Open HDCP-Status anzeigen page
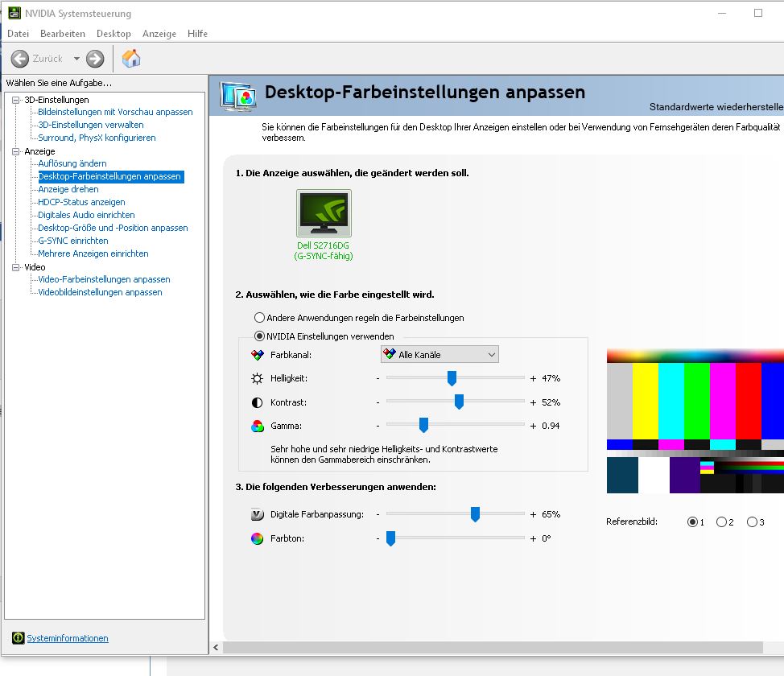 click(x=81, y=202)
